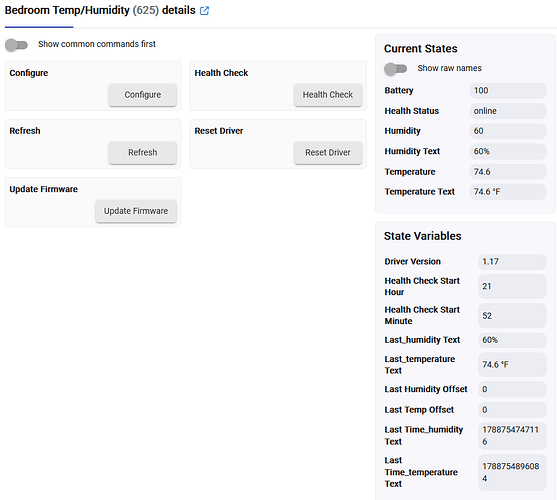The height and width of the screenshot is (500, 557).
Task: Select the Humidity value 60
Action: (508, 131)
